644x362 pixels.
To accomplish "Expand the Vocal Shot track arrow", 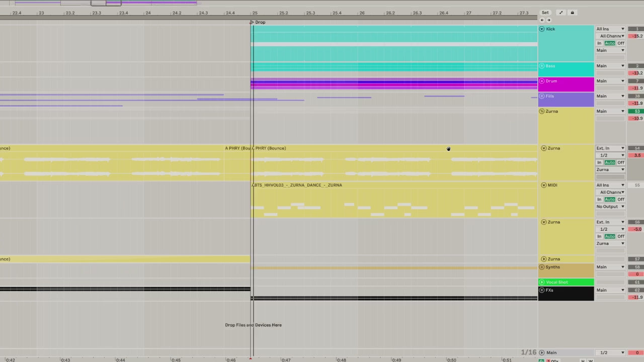I will tap(542, 282).
